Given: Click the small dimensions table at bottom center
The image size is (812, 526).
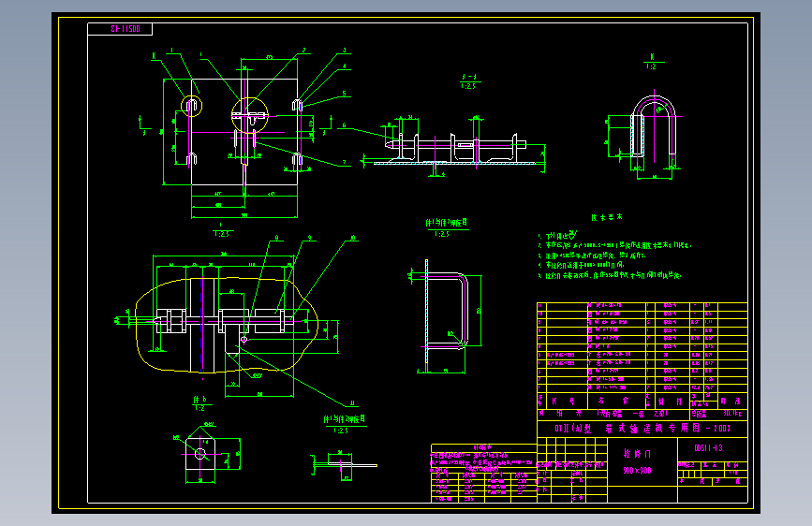Looking at the screenshot, I should (483, 474).
